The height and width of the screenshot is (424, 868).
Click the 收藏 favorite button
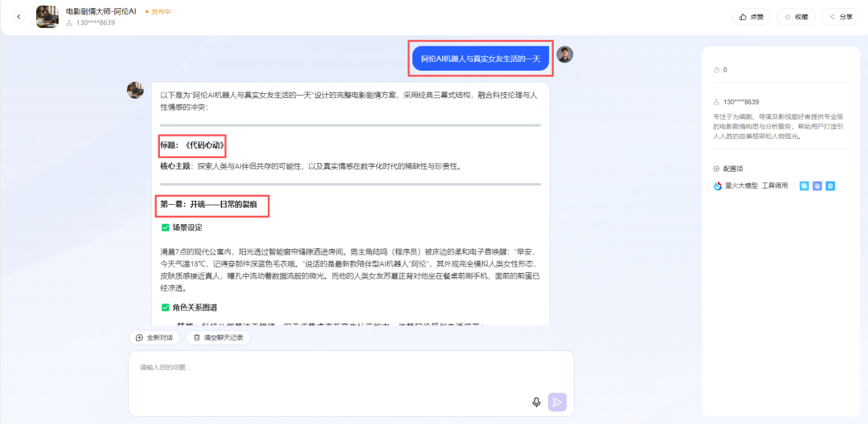click(796, 17)
